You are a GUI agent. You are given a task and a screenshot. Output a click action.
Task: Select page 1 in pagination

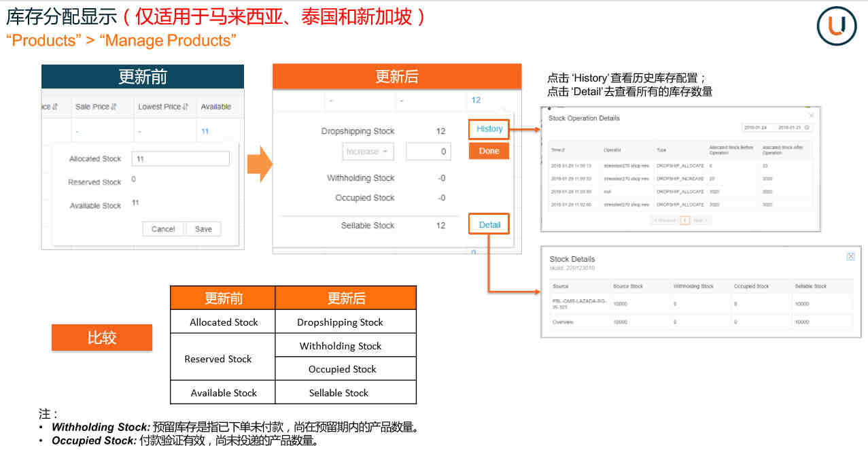coord(684,220)
